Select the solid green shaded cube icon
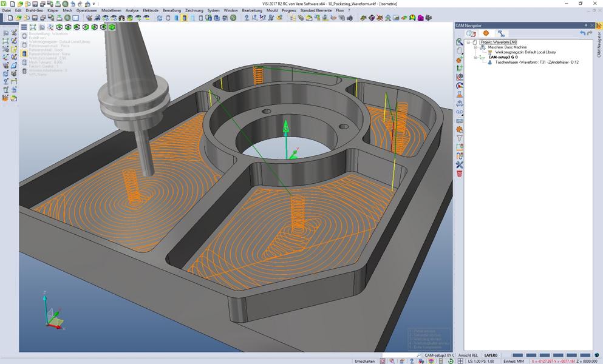Screen dimensions: 603x364 pos(112,27)
